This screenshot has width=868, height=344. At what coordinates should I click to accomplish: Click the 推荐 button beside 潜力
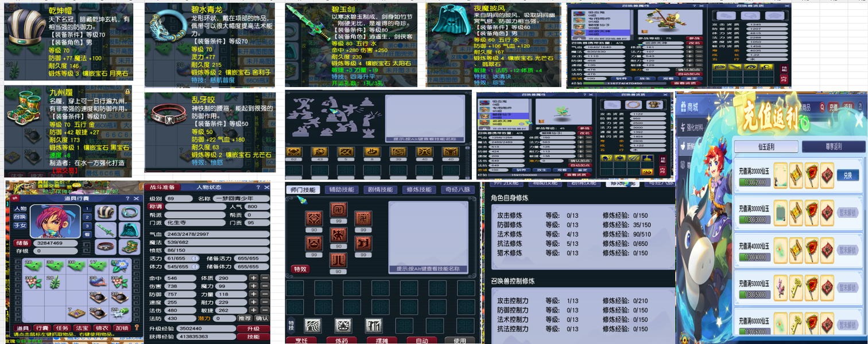[244, 318]
